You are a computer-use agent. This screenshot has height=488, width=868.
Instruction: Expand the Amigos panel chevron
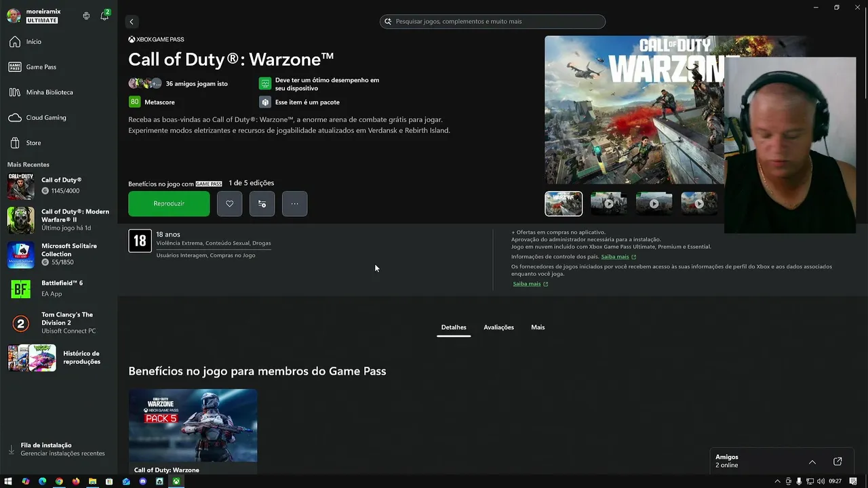pos(812,462)
